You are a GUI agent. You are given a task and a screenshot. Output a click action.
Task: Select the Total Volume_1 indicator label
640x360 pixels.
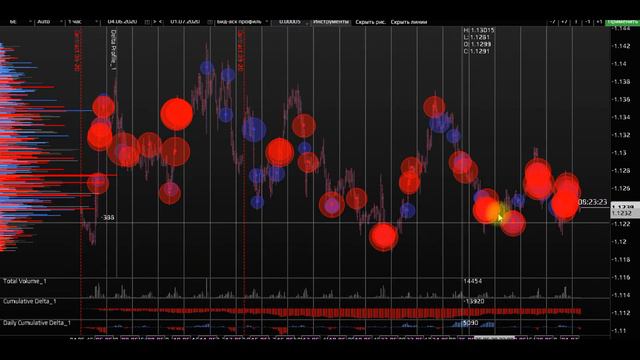pos(24,281)
